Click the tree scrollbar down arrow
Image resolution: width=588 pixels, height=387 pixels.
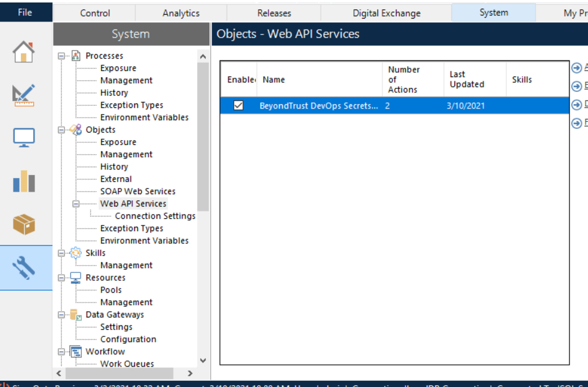[203, 361]
